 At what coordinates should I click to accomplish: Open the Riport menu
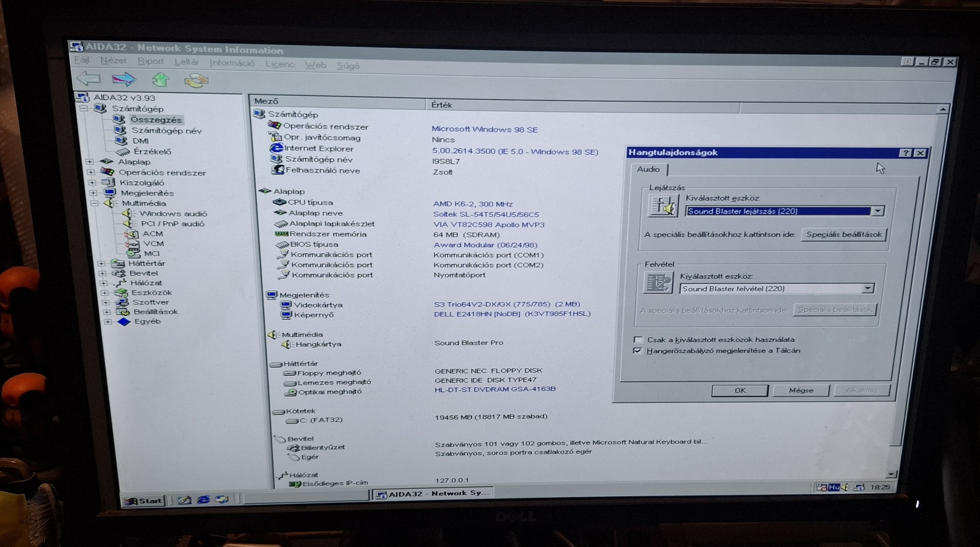tap(150, 61)
